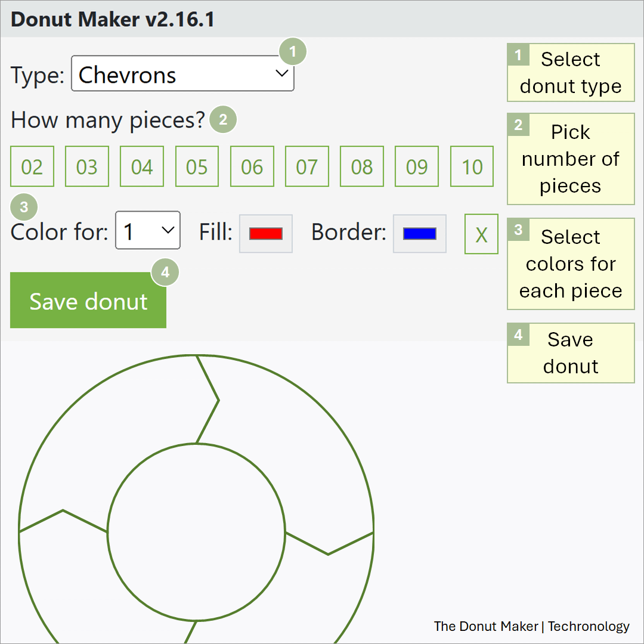Select 02 pieces for the donut
This screenshot has width=644, height=644.
32,166
